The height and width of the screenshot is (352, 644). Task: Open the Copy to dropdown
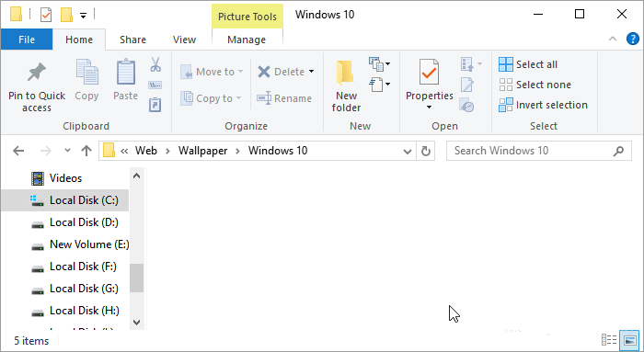211,98
